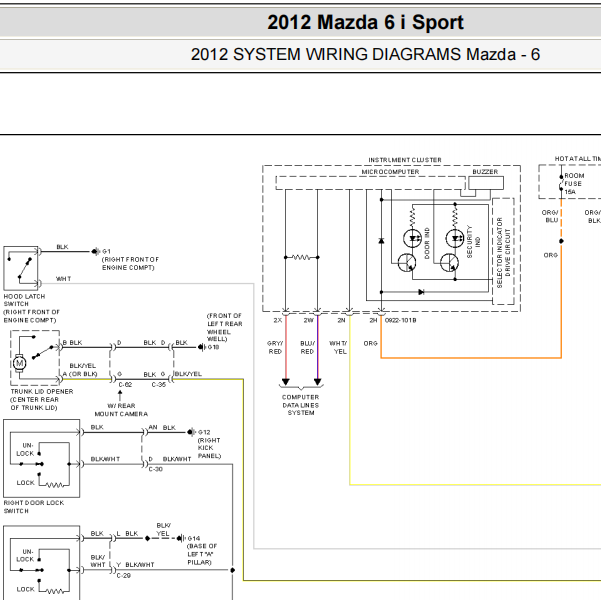Screen dimensions: 601x600
Task: Click the C-29 connector label
Action: pos(123,575)
